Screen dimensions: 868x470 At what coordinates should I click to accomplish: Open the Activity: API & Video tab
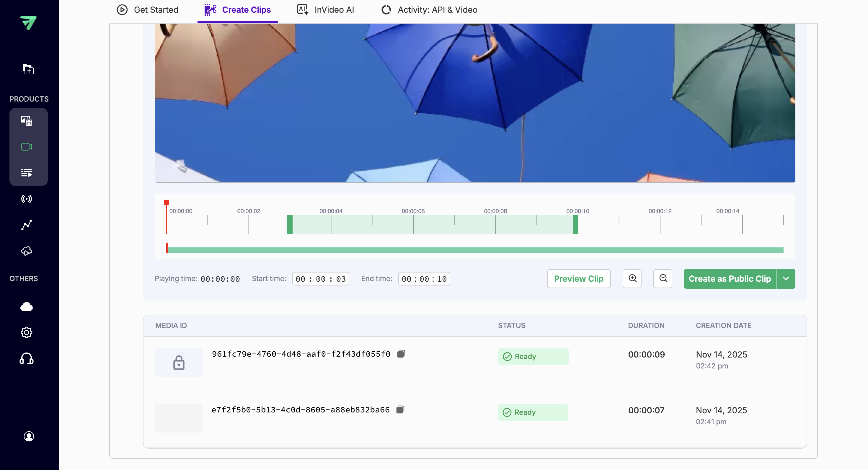(x=429, y=10)
